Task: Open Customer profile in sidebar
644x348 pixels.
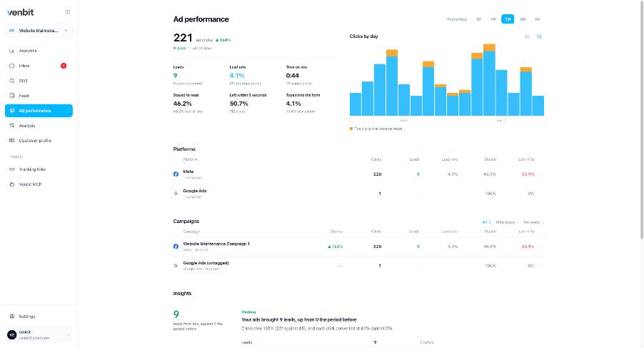Action: click(x=39, y=141)
